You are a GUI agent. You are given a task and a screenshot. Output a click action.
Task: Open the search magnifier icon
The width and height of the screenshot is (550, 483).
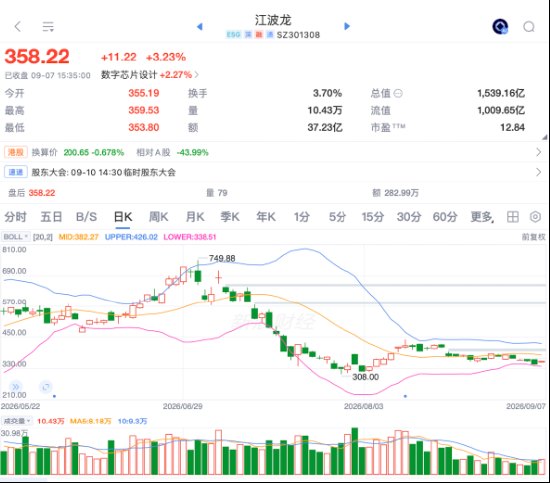(x=529, y=27)
